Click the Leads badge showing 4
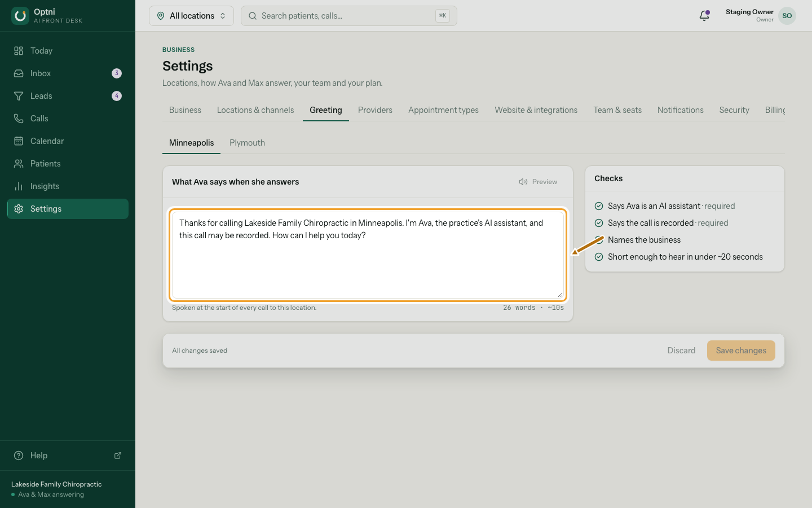812x508 pixels. point(117,96)
